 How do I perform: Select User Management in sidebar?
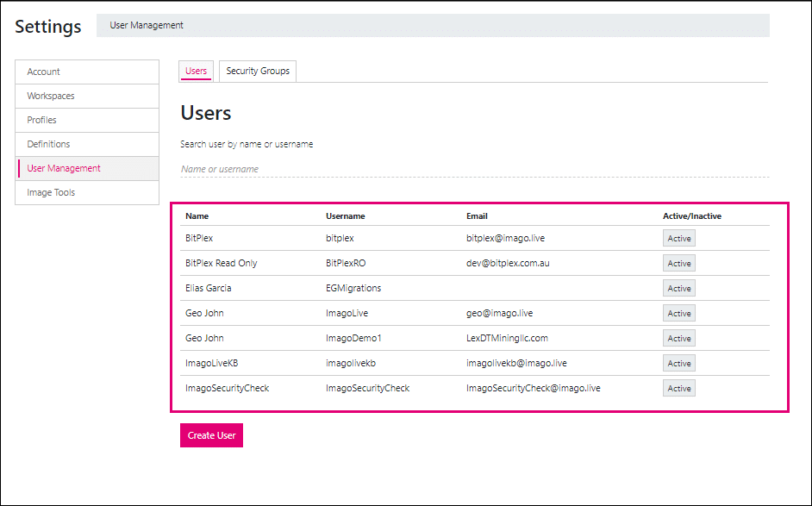[x=87, y=168]
